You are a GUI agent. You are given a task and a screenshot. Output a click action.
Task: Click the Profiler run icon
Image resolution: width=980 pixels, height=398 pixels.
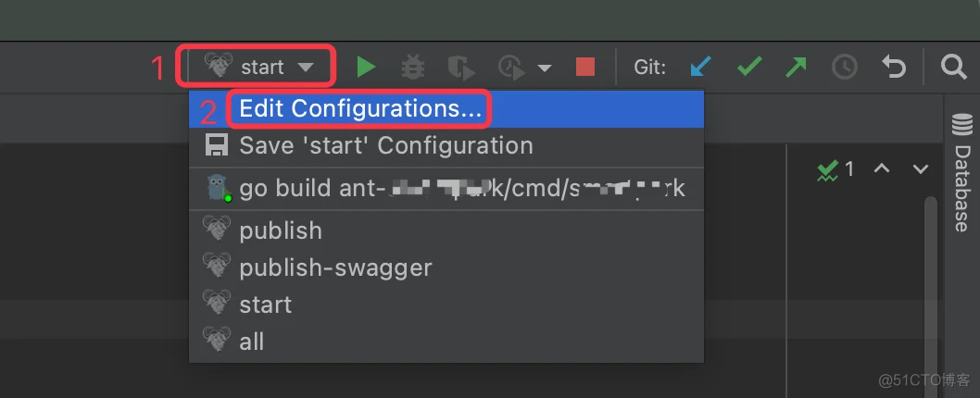511,68
